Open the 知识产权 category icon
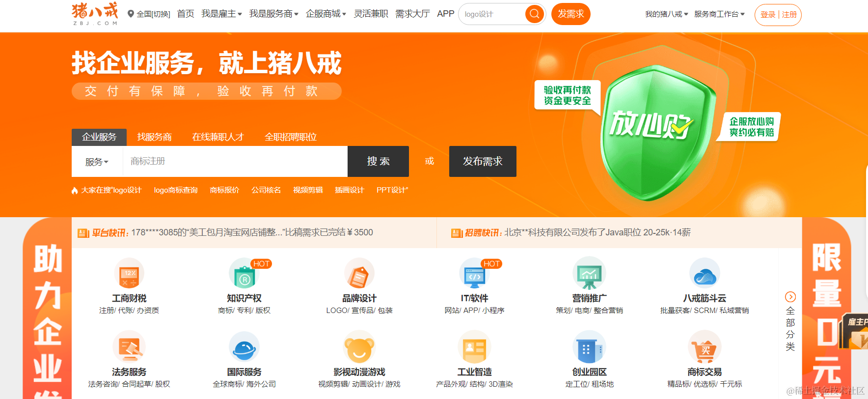The image size is (868, 399). point(244,273)
